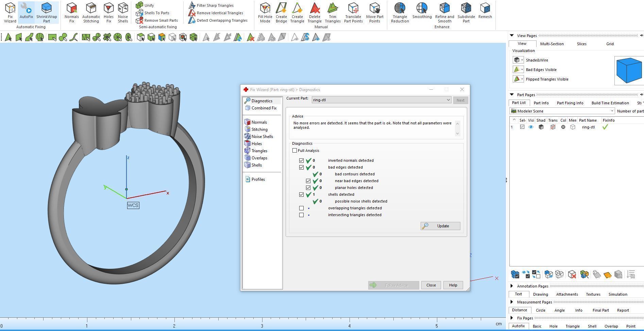Expand the Annotation Pages section
The image size is (644, 331).
[512, 286]
